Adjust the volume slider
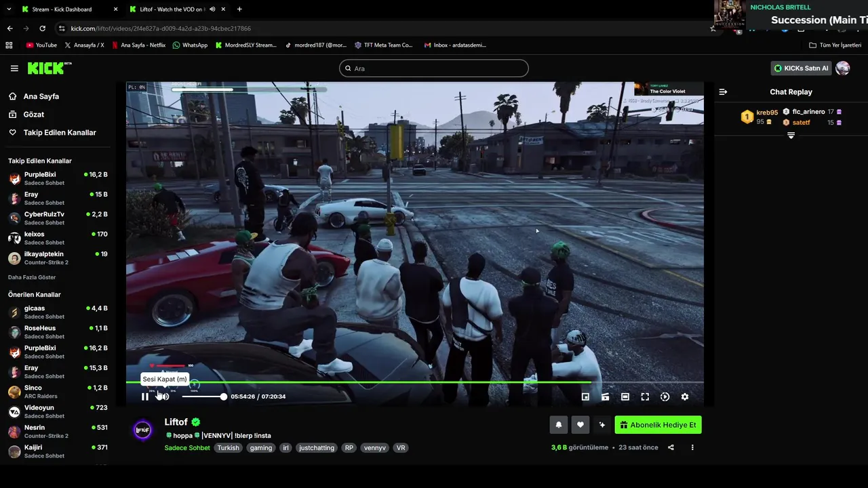The width and height of the screenshot is (868, 488). point(203,396)
